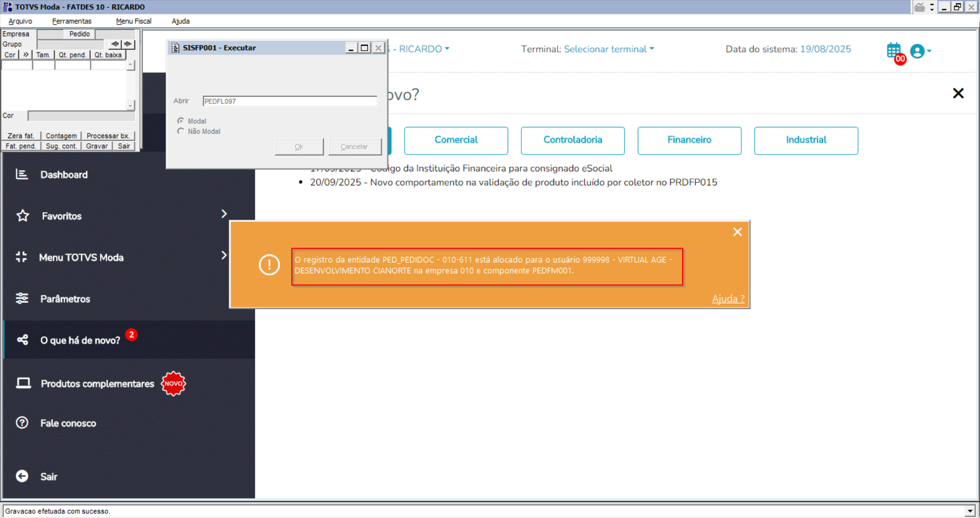Click the Parâmetros sliders icon

click(x=22, y=298)
